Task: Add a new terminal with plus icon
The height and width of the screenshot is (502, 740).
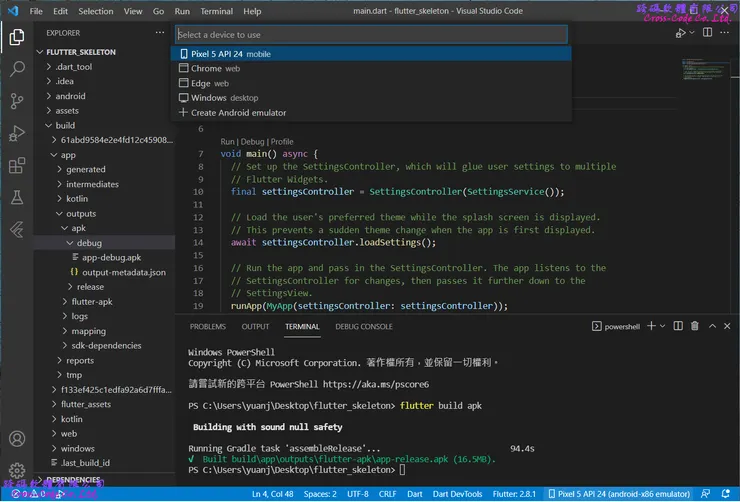Action: [651, 326]
